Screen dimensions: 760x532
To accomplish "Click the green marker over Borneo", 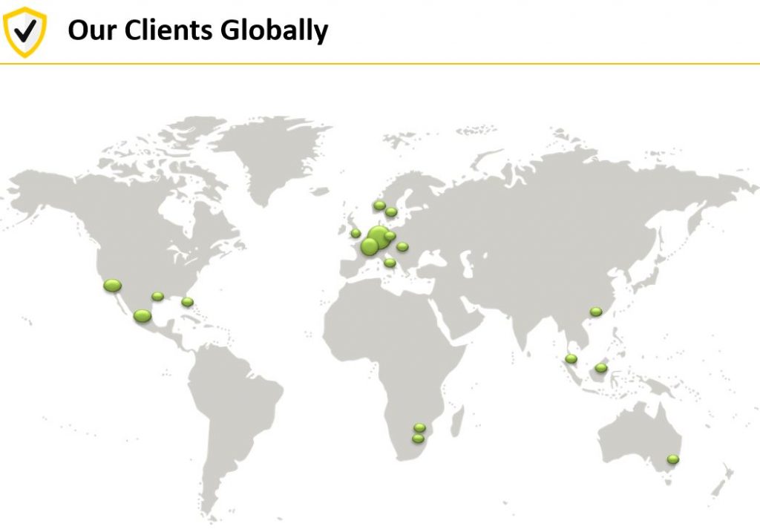I will pyautogui.click(x=601, y=368).
